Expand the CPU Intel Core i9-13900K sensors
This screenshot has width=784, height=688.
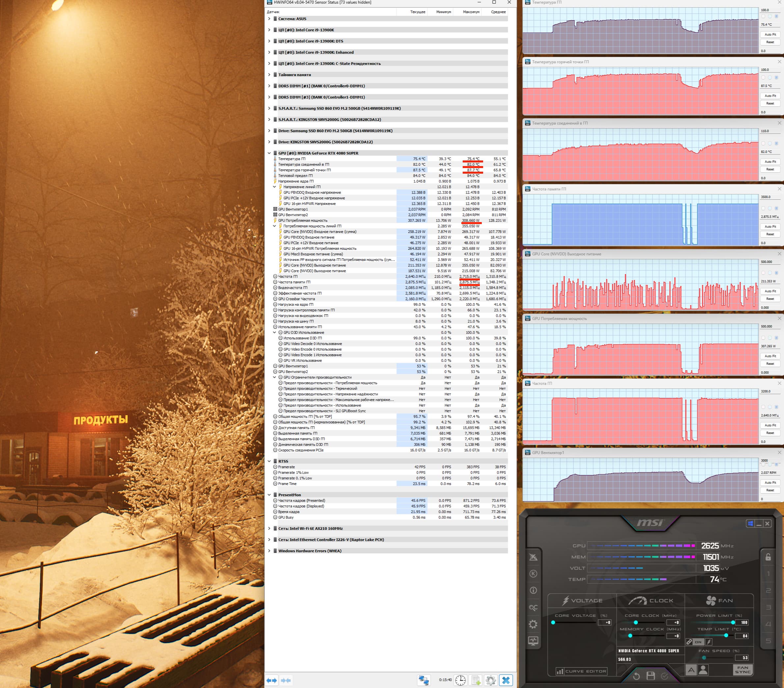(269, 30)
